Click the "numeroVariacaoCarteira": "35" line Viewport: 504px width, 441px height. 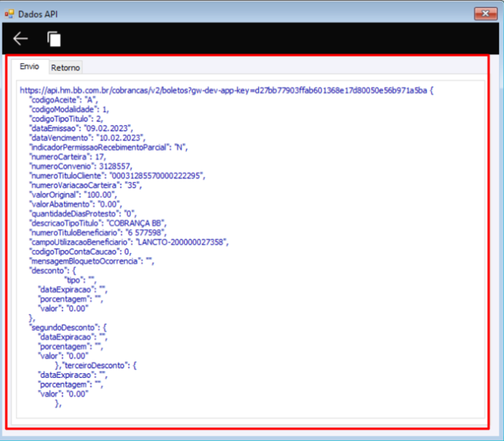(x=85, y=185)
